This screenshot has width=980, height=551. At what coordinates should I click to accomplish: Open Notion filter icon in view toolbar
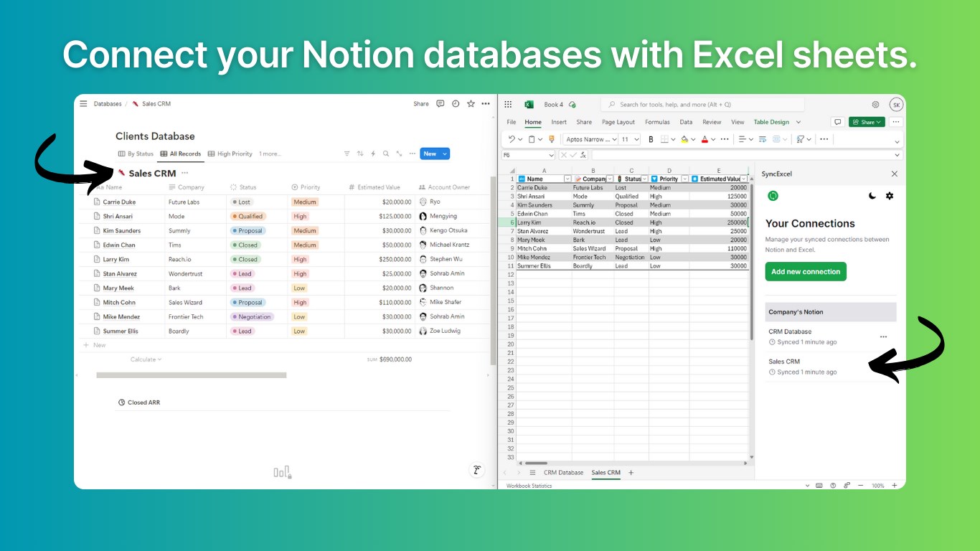[347, 154]
